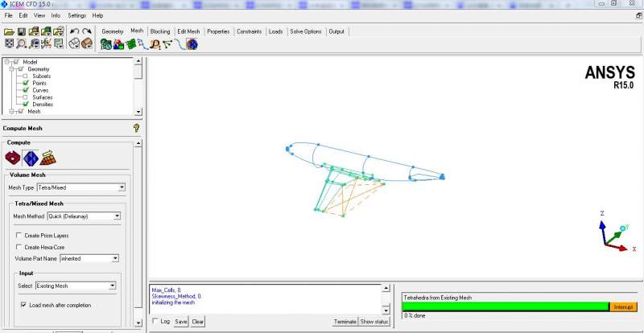Open the File menu
The height and width of the screenshot is (333, 644).
coord(8,15)
